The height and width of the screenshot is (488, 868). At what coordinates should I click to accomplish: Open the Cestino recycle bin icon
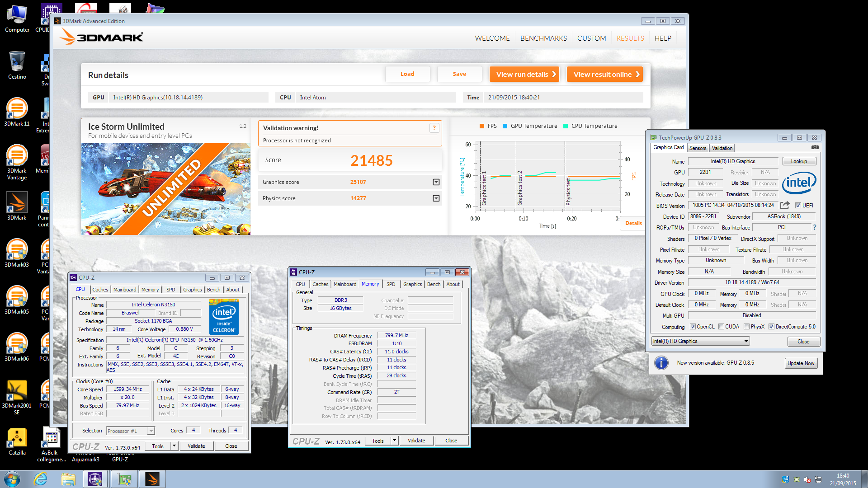click(17, 66)
